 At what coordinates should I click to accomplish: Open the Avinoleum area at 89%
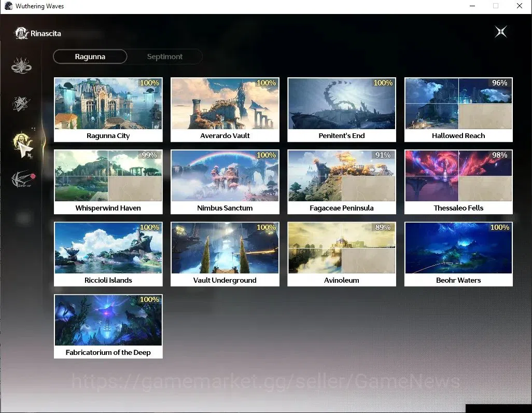point(342,254)
